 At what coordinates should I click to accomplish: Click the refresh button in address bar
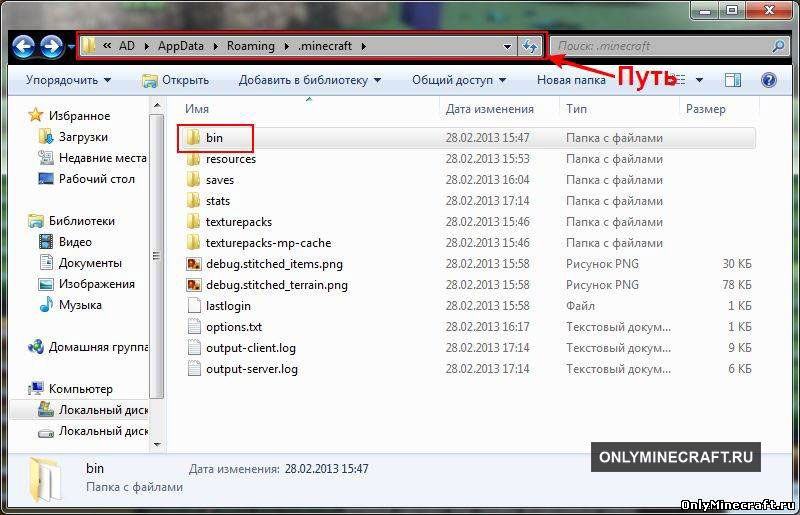(530, 46)
